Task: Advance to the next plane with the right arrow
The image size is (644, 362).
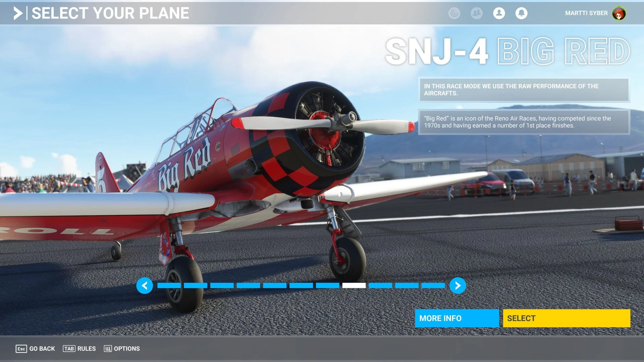Action: point(458,286)
